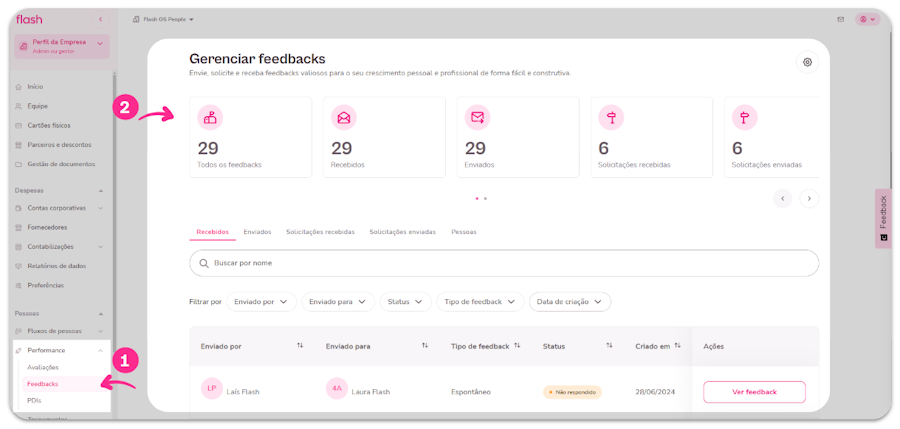Click the Buscar por nome search field

tap(504, 263)
